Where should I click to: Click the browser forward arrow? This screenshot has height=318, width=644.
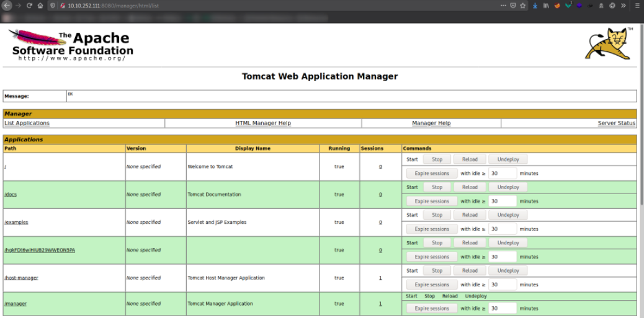17,6
